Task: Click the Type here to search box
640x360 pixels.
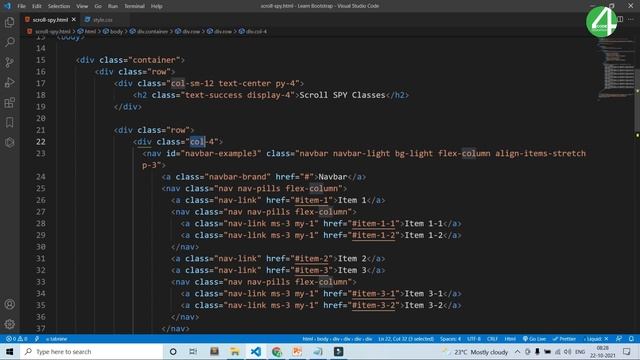Action: (x=92, y=351)
